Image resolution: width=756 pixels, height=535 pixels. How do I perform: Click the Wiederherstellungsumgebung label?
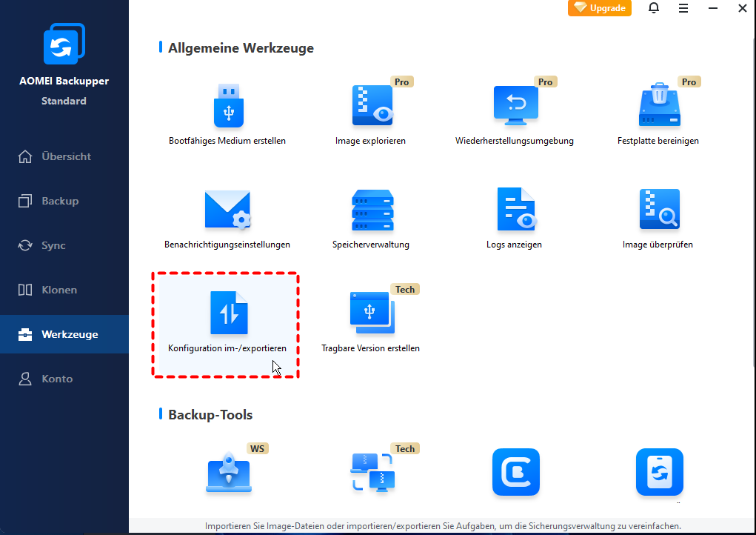(x=515, y=141)
